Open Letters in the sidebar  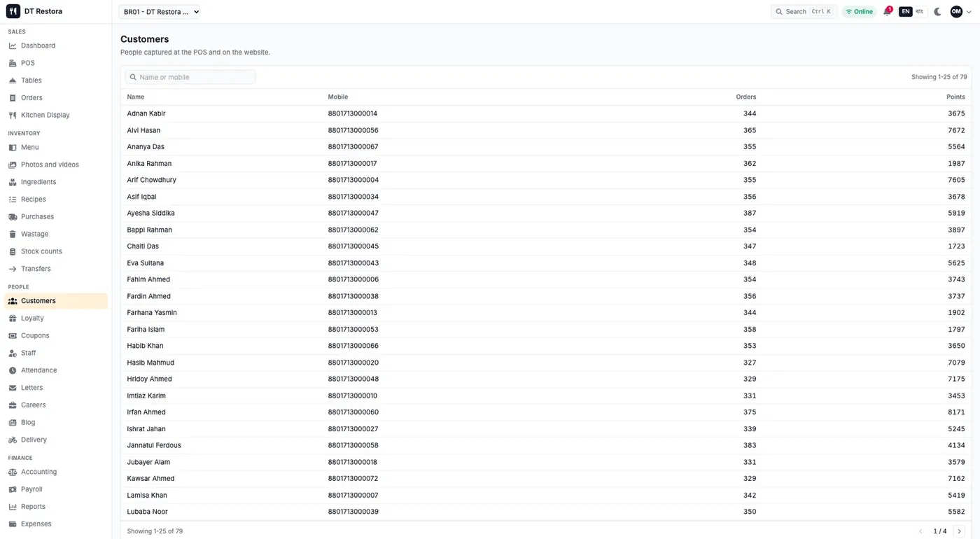point(56,388)
